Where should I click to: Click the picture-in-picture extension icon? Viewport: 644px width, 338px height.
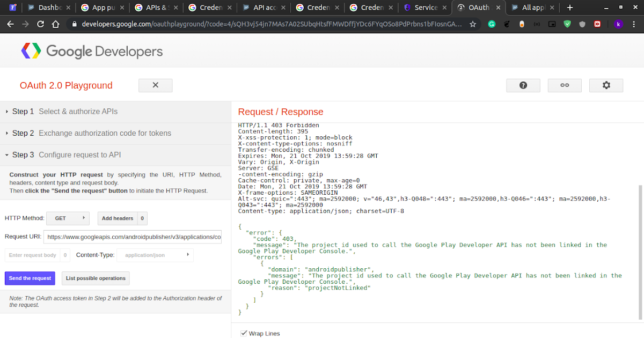[x=552, y=24]
